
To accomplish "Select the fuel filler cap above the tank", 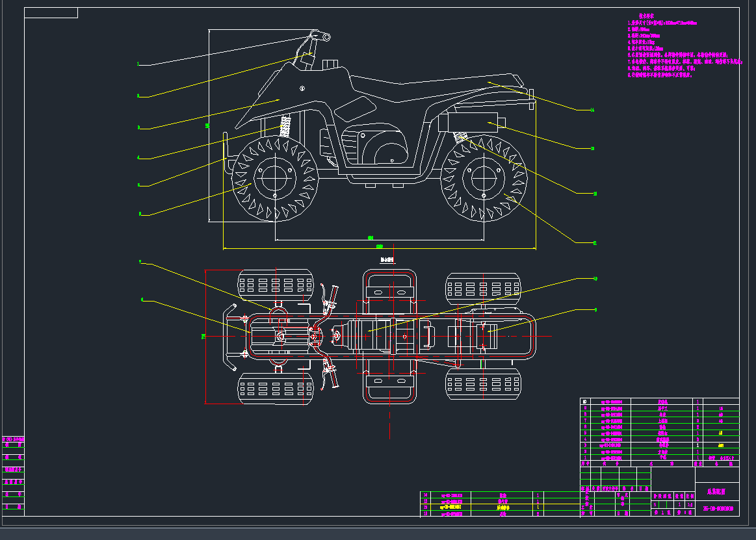I will (330, 64).
